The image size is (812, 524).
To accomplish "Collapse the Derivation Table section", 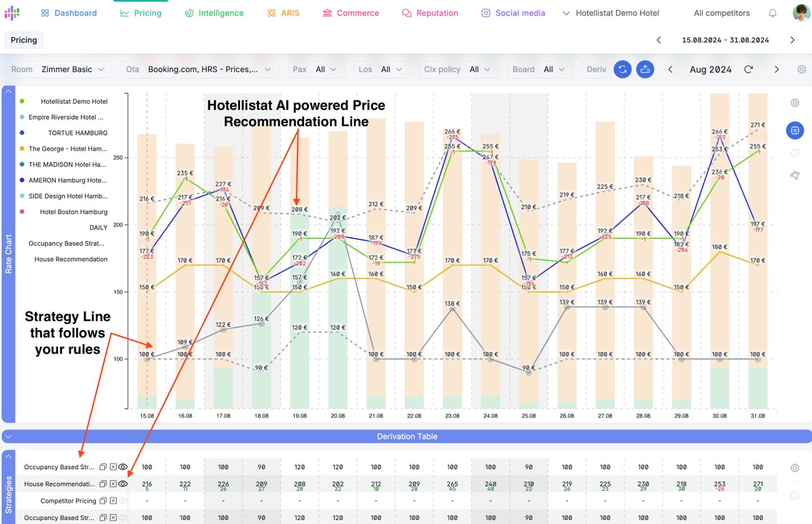I will pyautogui.click(x=9, y=437).
